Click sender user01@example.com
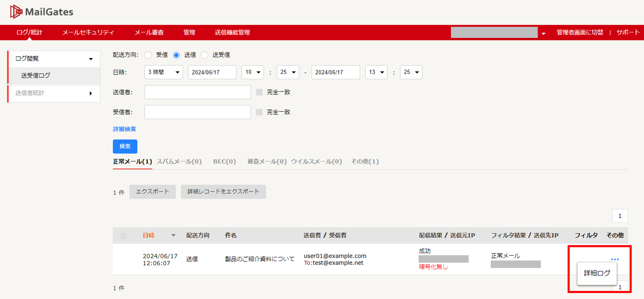Screen dimensions: 644x299 tap(335, 256)
